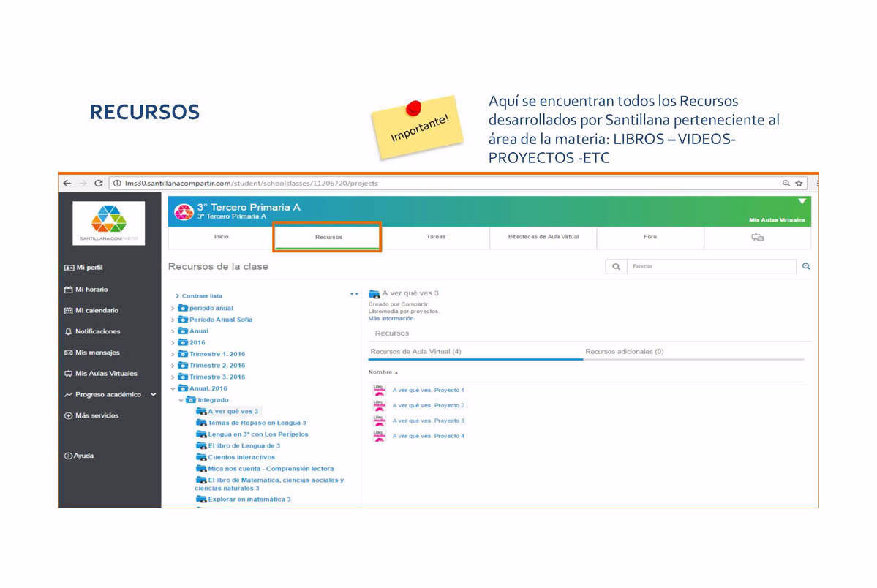Click the Buscar search field
877x588 pixels.
pos(711,266)
